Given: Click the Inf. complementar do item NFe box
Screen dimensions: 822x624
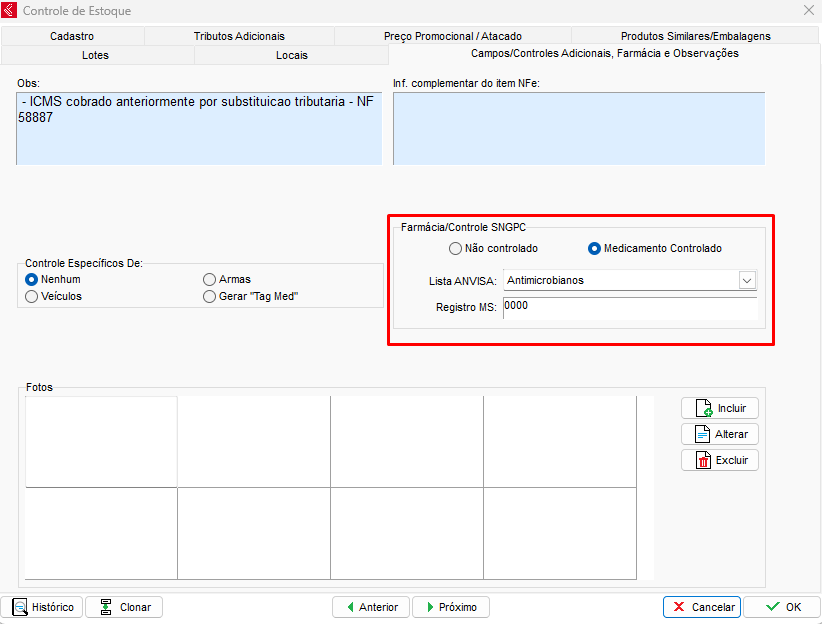Looking at the screenshot, I should click(x=578, y=128).
